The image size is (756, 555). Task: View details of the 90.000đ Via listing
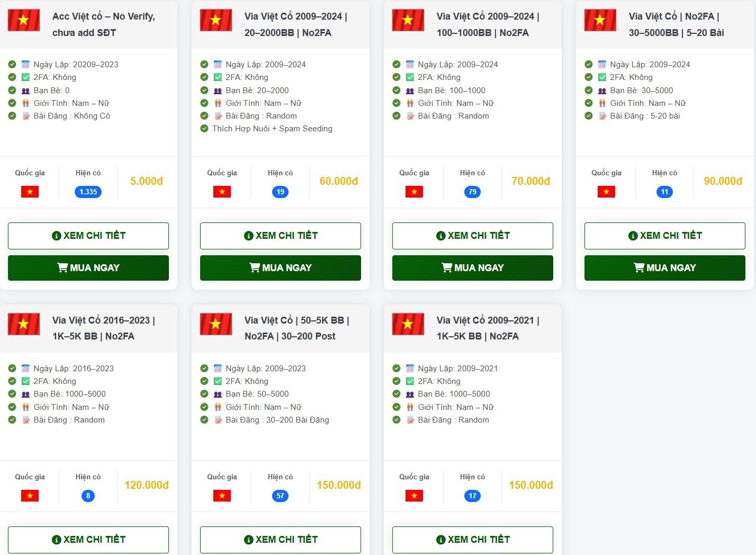[x=664, y=236]
